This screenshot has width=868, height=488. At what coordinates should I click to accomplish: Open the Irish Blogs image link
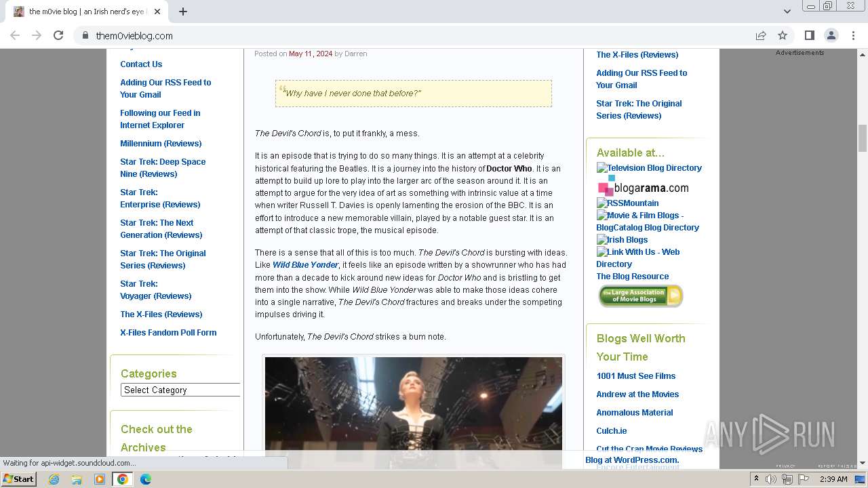[622, 240]
